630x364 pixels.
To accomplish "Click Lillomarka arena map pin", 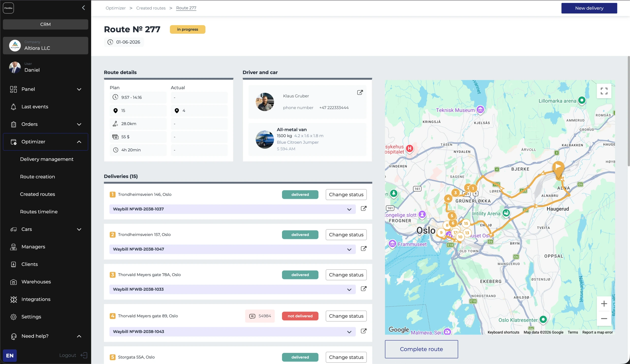I will tap(582, 100).
